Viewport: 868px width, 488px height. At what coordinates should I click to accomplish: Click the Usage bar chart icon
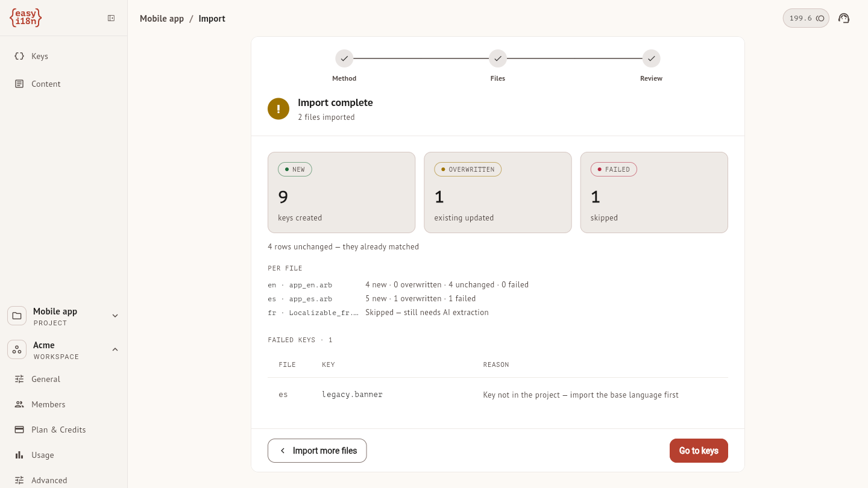[19, 455]
